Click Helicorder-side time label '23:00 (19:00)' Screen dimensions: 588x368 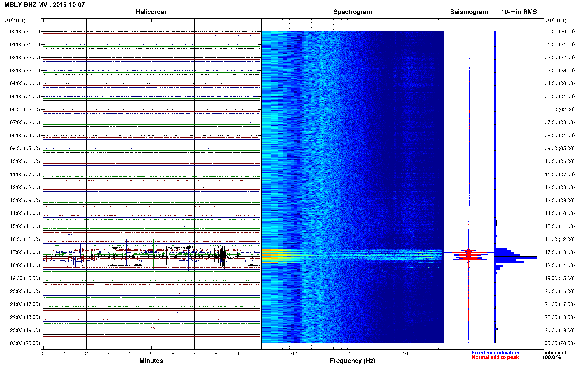click(x=25, y=330)
